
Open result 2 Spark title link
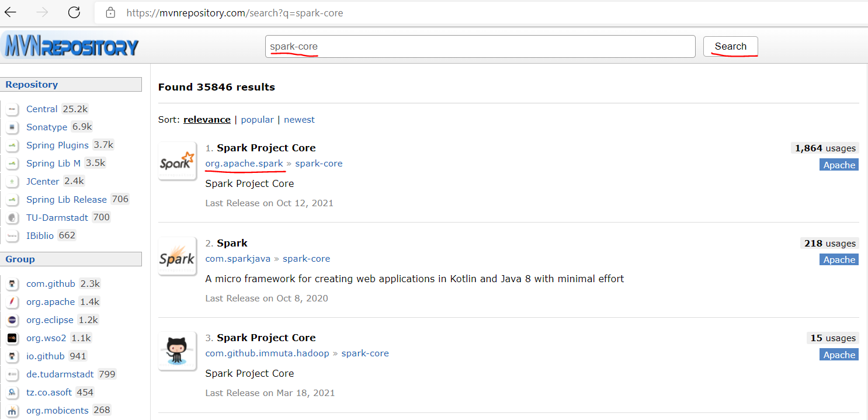tap(232, 243)
